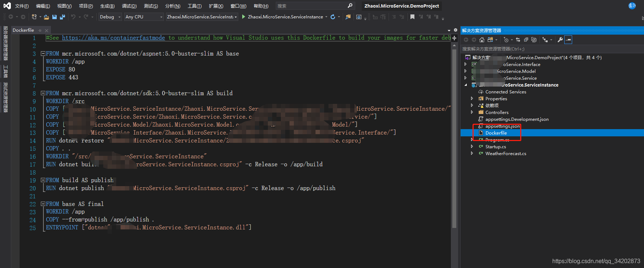Viewport: 644px width, 268px height.
Task: Select Dockerfile in Solution Explorer
Action: [496, 133]
